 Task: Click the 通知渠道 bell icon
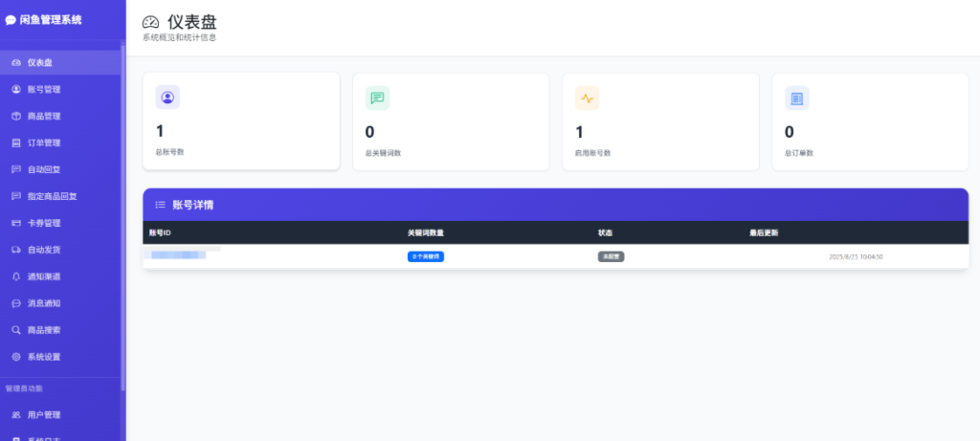click(x=15, y=277)
